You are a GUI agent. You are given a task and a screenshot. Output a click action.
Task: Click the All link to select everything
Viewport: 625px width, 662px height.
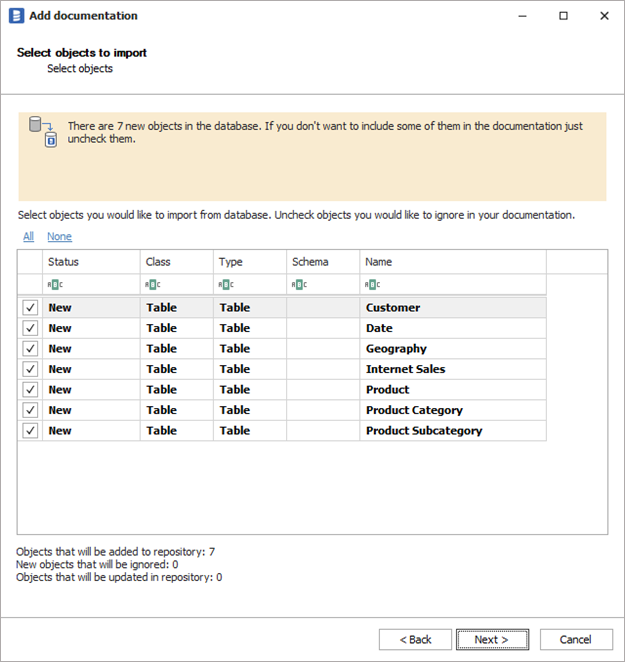coord(29,237)
